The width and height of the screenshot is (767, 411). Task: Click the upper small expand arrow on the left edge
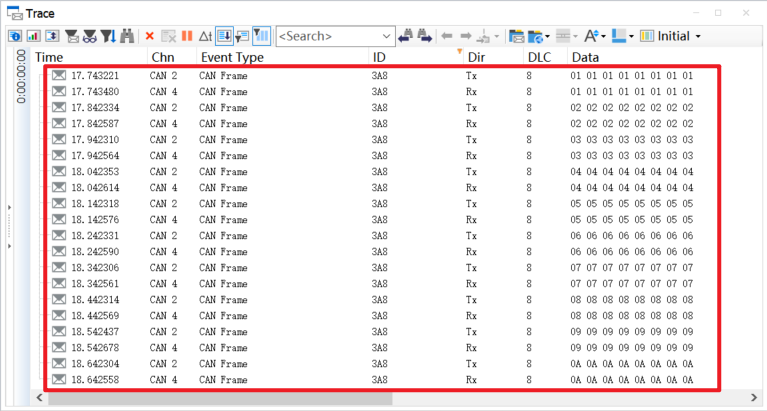pyautogui.click(x=9, y=207)
